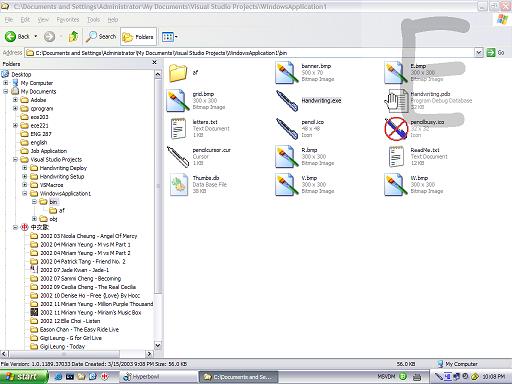Open the View menu

43,20
